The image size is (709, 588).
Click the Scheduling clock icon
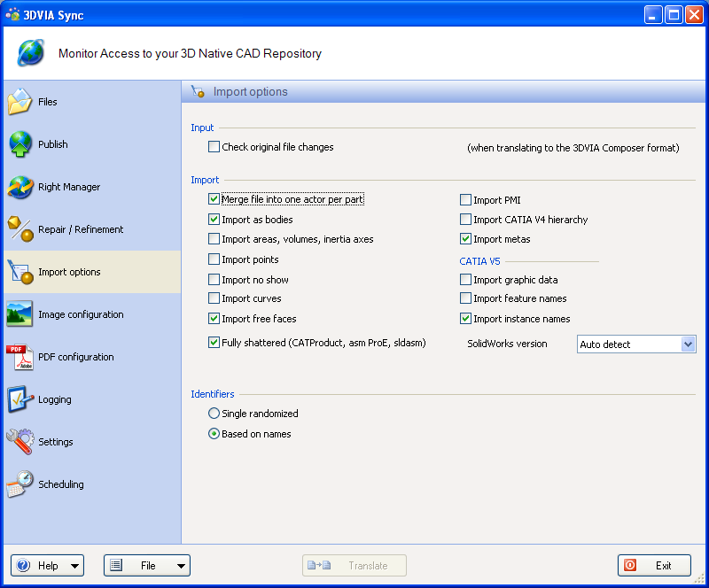[x=19, y=484]
